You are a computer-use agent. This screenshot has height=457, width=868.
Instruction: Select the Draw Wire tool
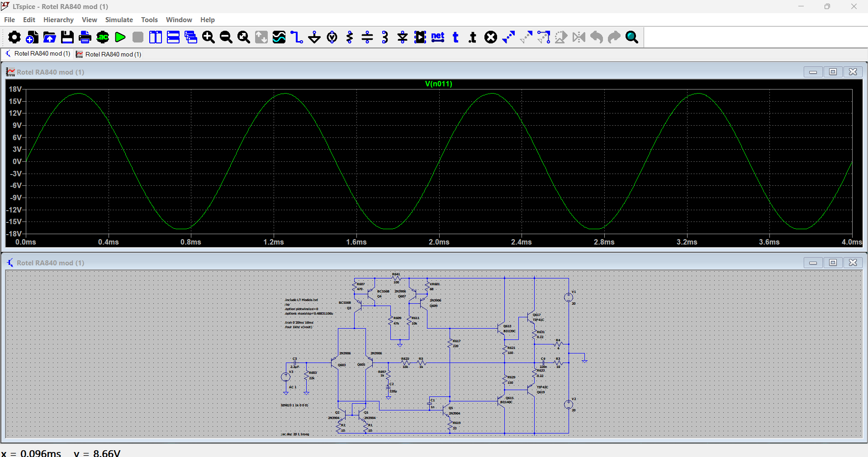[297, 37]
